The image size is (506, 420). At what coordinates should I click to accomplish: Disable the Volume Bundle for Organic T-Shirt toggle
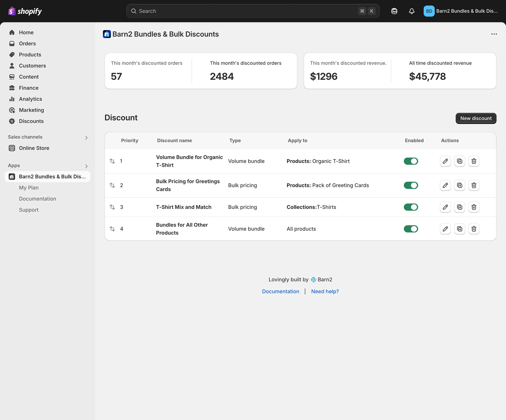411,161
